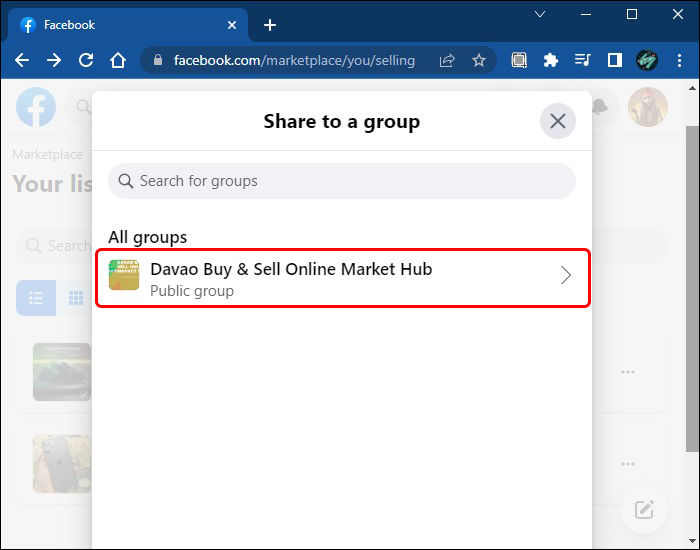
Task: Open the Chrome profile avatar
Action: pos(646,60)
